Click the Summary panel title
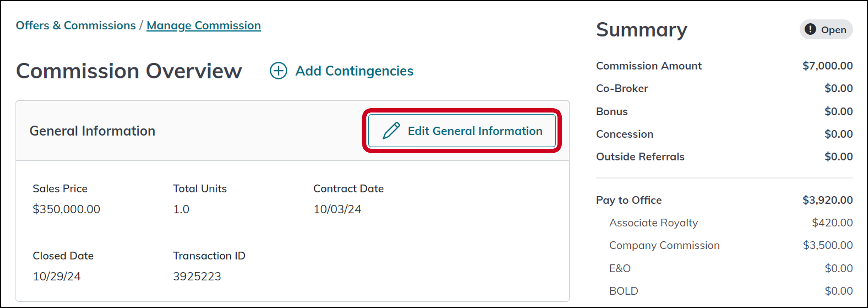 [641, 30]
